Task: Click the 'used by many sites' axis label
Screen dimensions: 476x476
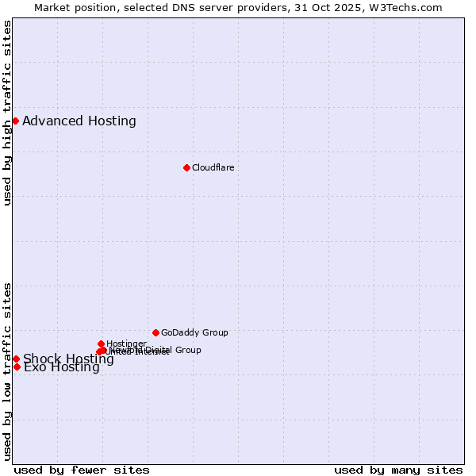Action: (398, 470)
